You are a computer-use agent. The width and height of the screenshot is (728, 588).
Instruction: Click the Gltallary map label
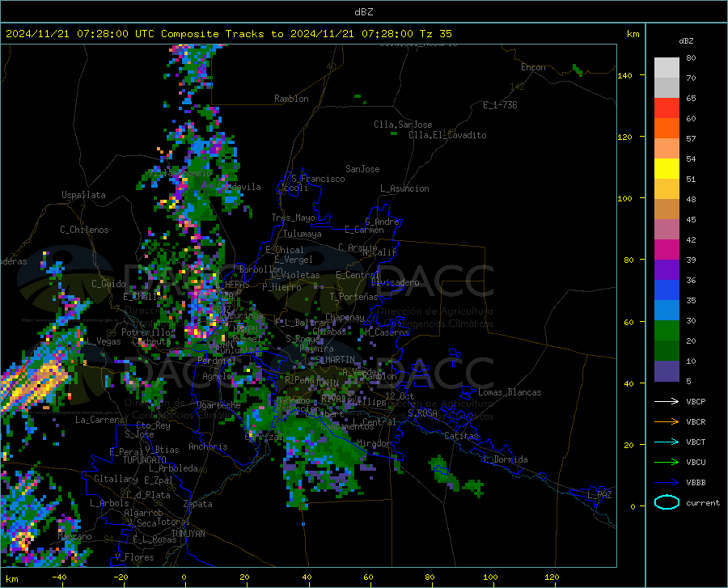coord(116,479)
